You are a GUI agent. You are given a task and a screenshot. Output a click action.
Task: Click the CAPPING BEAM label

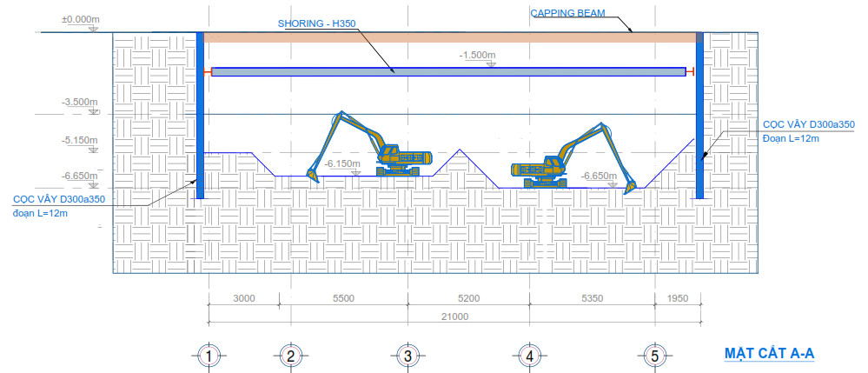pos(566,13)
